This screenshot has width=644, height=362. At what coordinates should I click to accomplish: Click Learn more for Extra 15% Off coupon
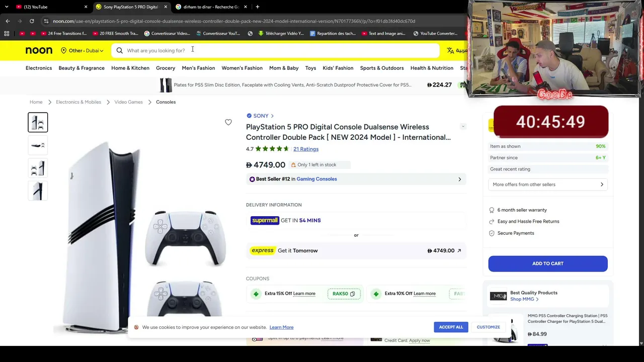[304, 294]
